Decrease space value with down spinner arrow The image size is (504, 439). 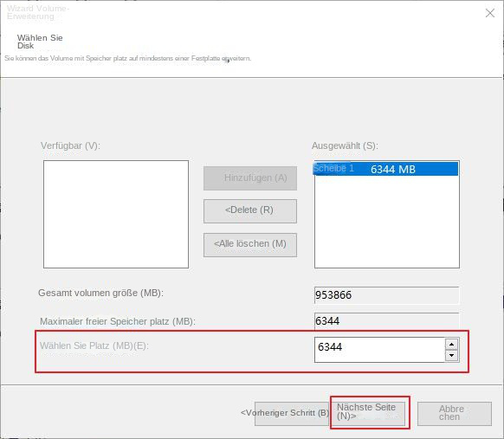pos(451,355)
